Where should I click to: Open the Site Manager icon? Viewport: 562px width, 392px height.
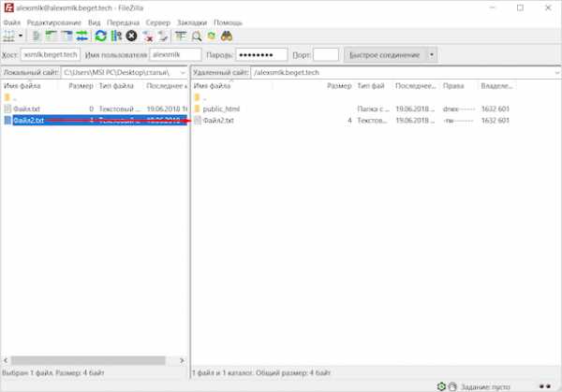8,36
